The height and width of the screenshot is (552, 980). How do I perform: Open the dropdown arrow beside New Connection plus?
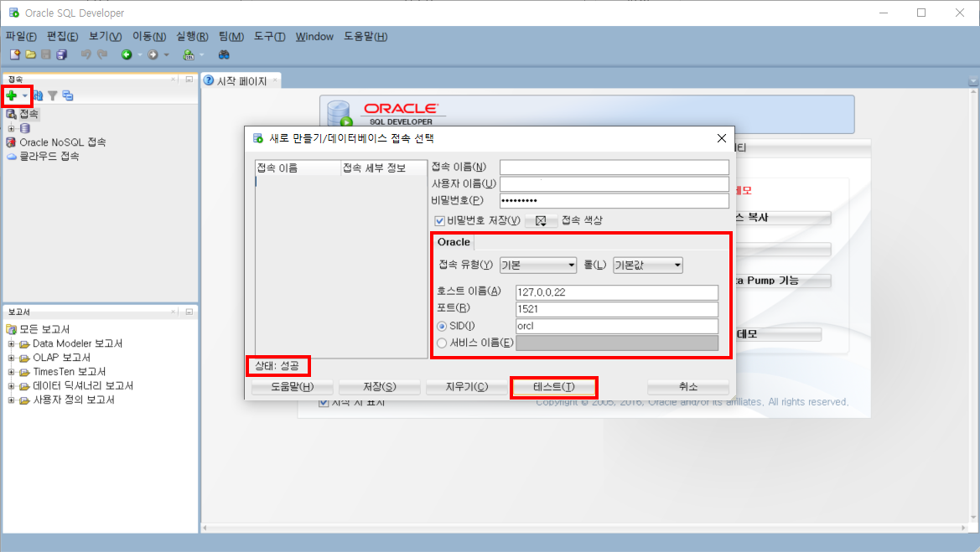click(25, 96)
